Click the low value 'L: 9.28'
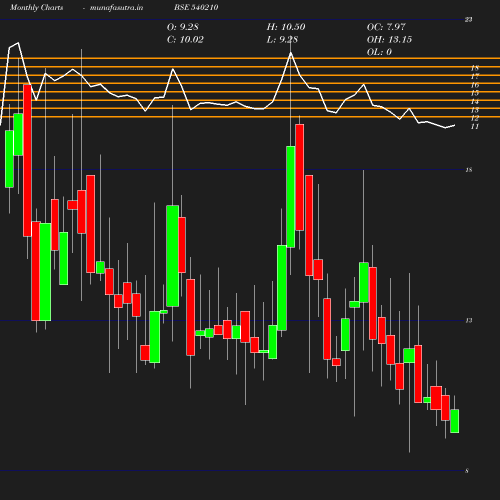This screenshot has width=500, height=500. point(282,39)
